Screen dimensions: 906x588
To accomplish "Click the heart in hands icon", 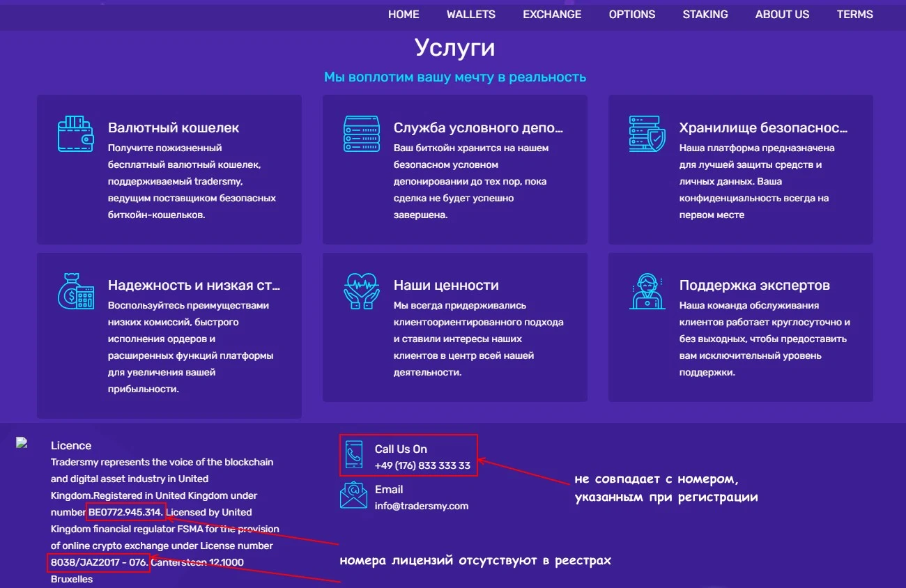I will 361,291.
